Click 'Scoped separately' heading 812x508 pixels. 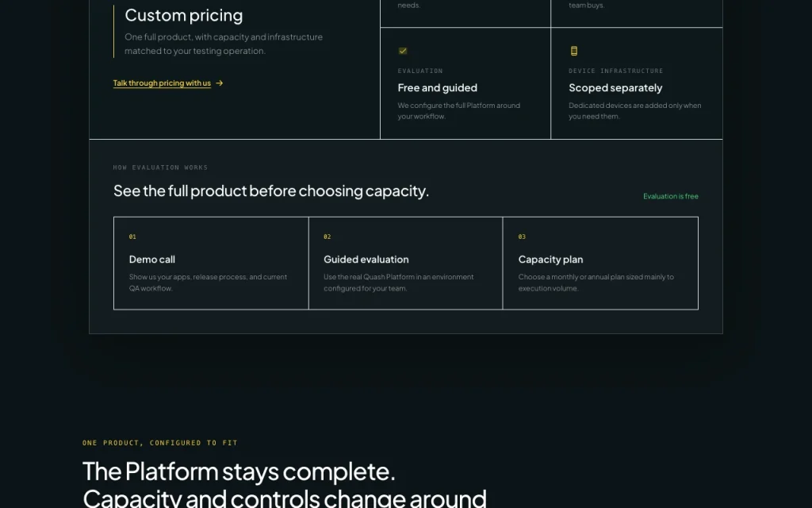[x=615, y=87]
